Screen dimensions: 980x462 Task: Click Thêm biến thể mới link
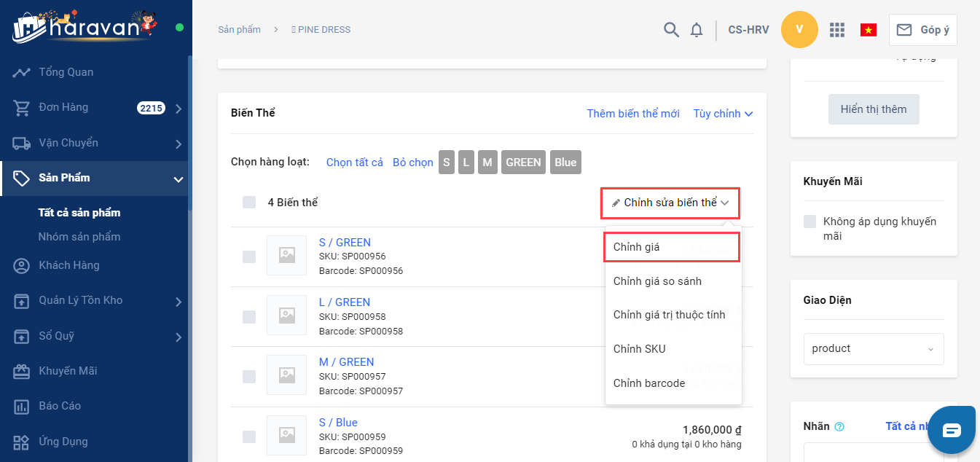pos(632,114)
